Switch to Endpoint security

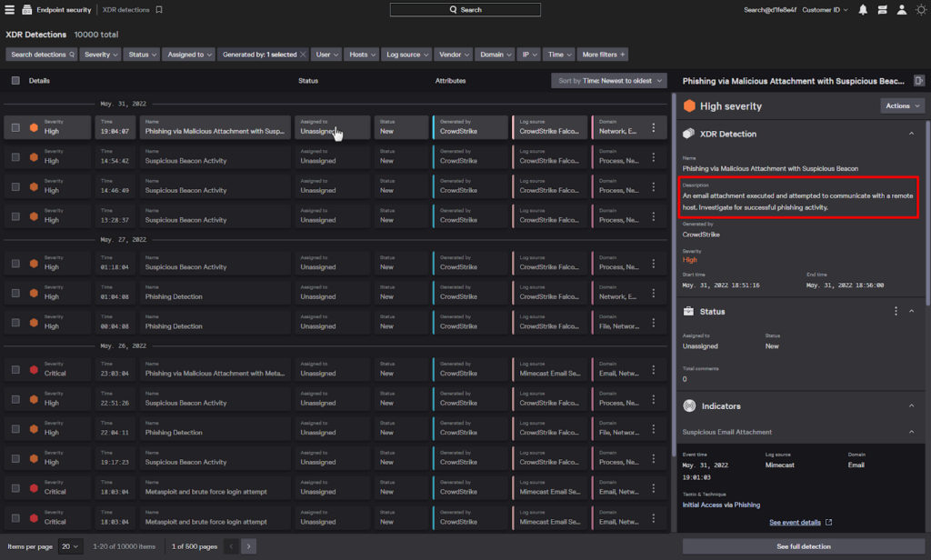pyautogui.click(x=56, y=10)
